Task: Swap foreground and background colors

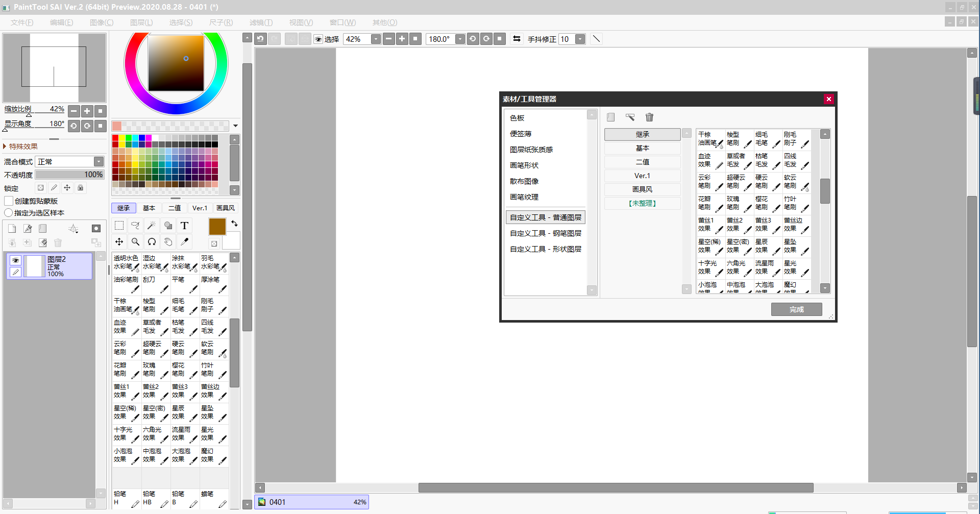Action: (x=234, y=224)
